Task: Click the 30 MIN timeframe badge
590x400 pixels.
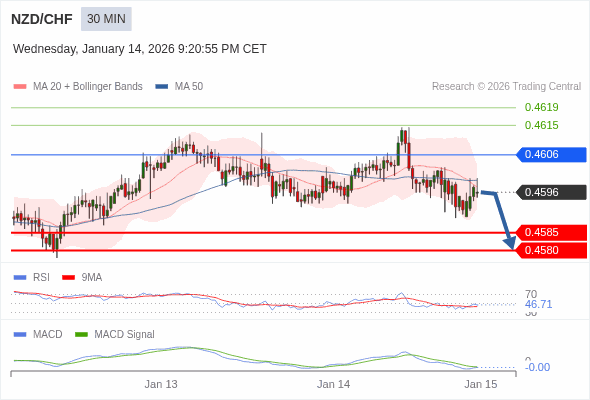Action: (106, 19)
